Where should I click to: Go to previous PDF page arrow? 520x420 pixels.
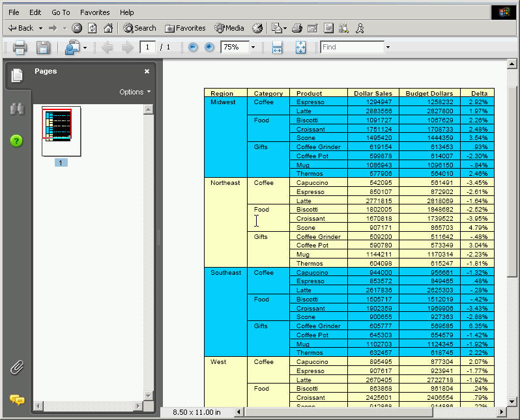tap(107, 48)
